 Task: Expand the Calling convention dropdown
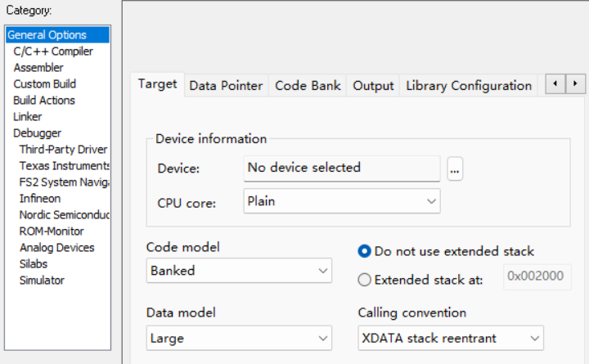click(x=451, y=338)
